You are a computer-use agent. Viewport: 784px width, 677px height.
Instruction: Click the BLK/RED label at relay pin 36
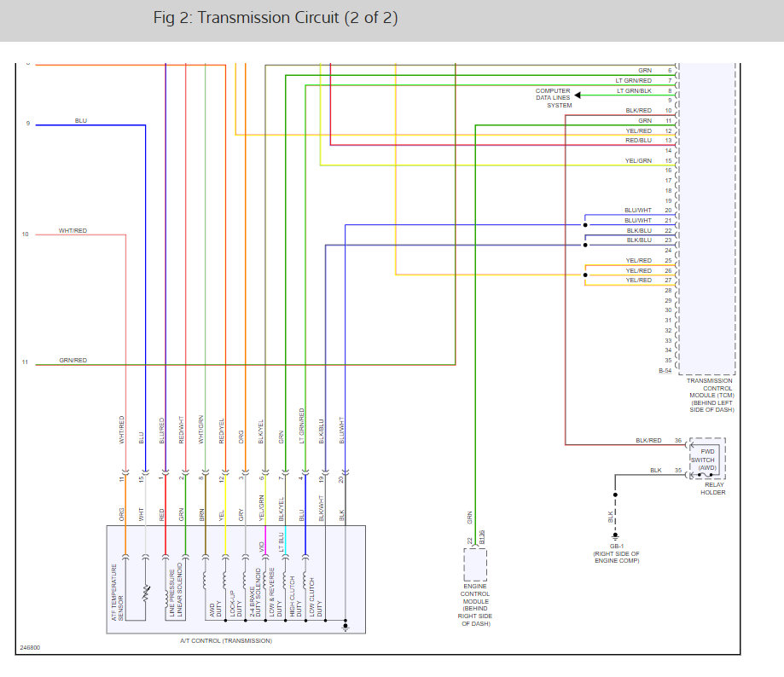(648, 440)
